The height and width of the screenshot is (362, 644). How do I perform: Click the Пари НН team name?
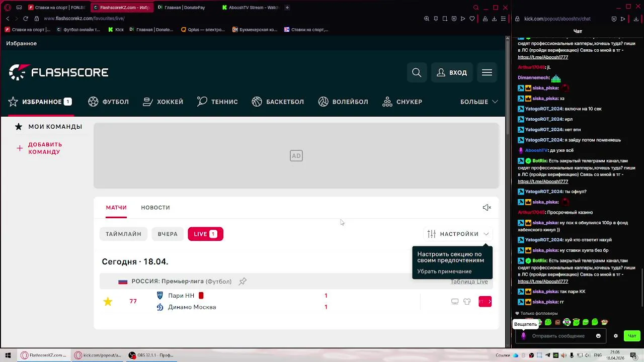(x=181, y=296)
